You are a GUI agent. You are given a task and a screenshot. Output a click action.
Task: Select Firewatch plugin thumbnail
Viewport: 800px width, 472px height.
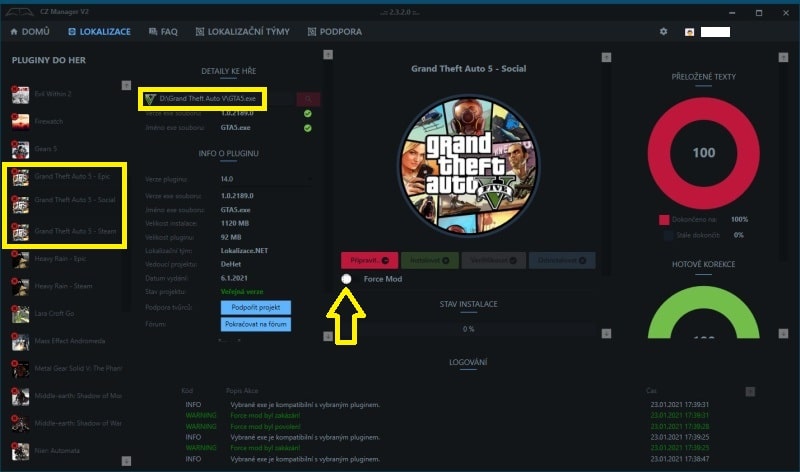(20, 121)
